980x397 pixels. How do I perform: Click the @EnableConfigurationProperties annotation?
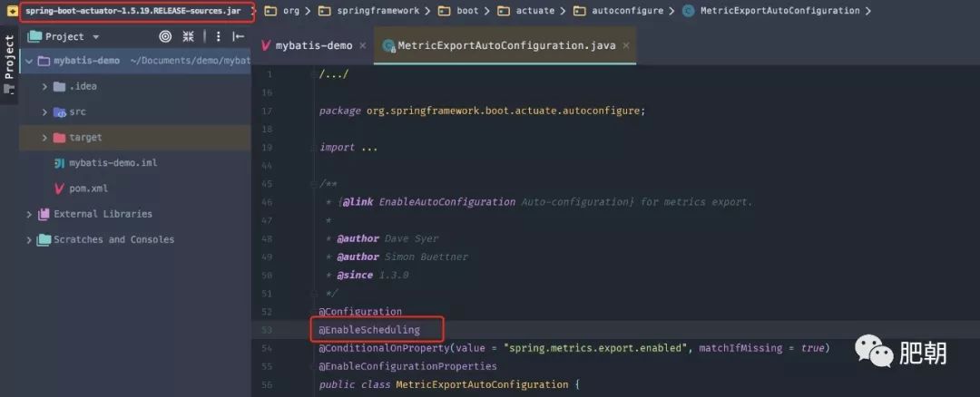point(407,366)
